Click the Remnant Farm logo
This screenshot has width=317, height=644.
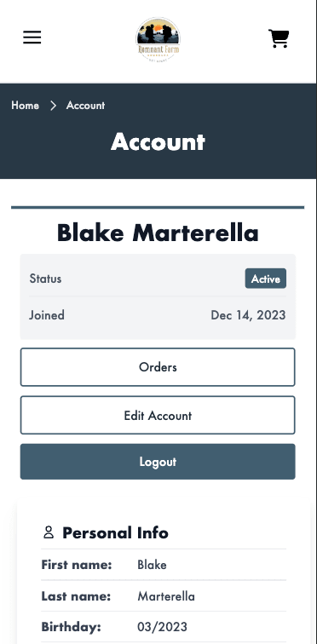tap(158, 40)
